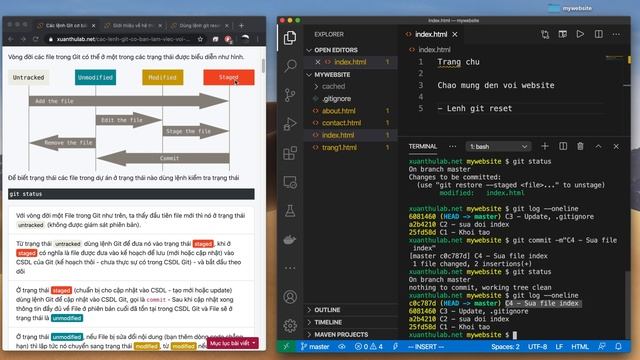
Task: Open terminal panel more views ellipsis
Action: [x=452, y=146]
